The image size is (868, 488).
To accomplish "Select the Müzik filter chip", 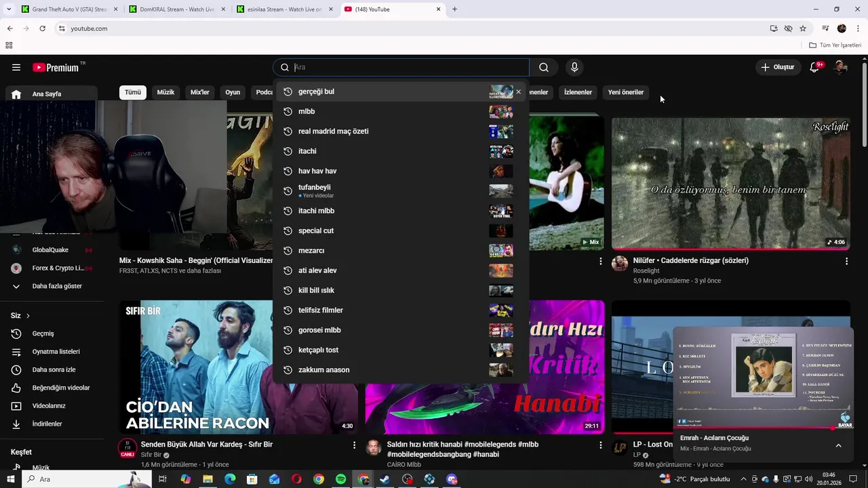I will pyautogui.click(x=165, y=92).
